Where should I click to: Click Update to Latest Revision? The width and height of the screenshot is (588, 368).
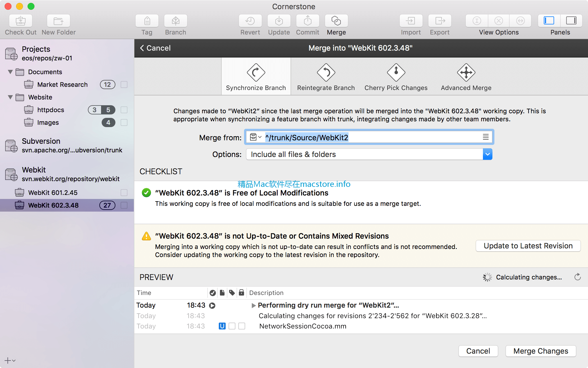coord(528,246)
